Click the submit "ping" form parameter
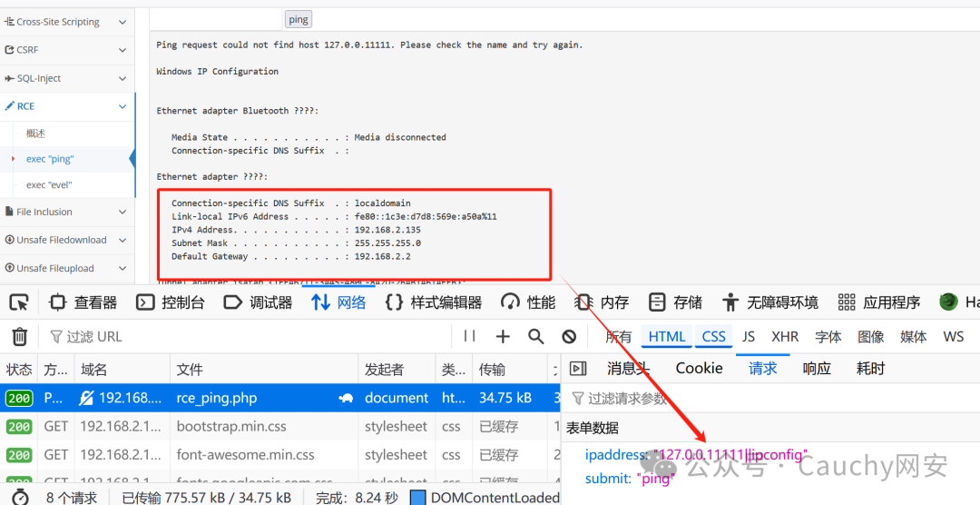 click(630, 479)
